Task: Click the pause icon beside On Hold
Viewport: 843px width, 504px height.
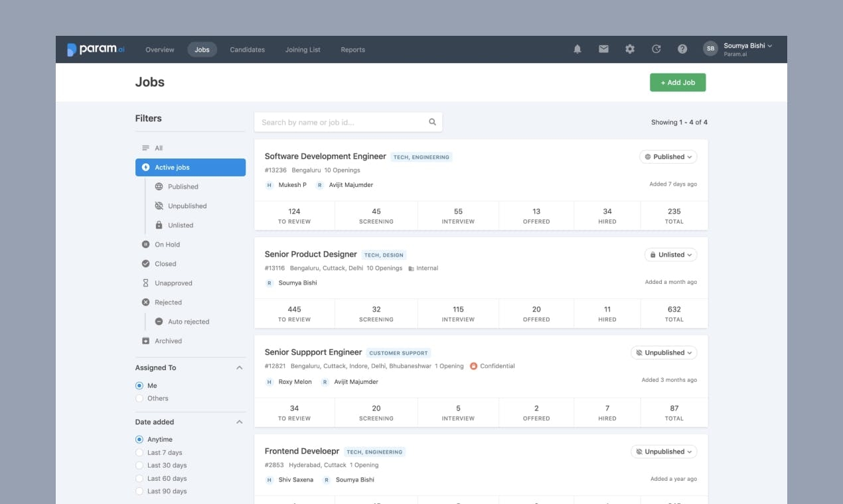Action: 146,245
